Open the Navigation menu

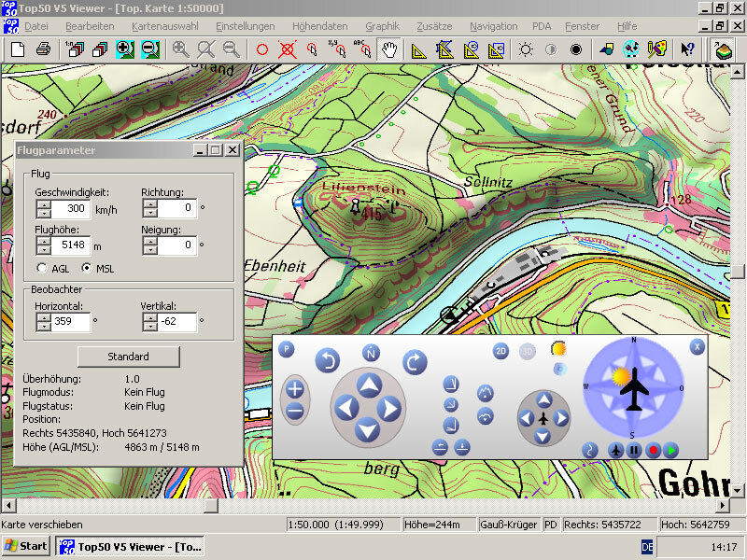494,26
